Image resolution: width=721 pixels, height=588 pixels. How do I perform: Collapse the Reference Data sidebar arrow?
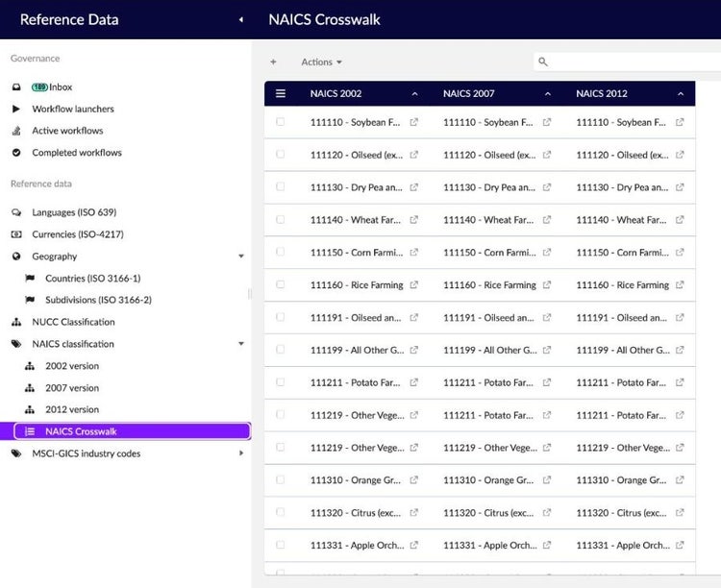241,20
